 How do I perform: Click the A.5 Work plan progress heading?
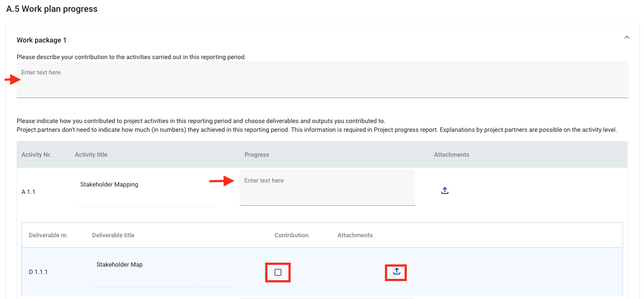coord(52,9)
